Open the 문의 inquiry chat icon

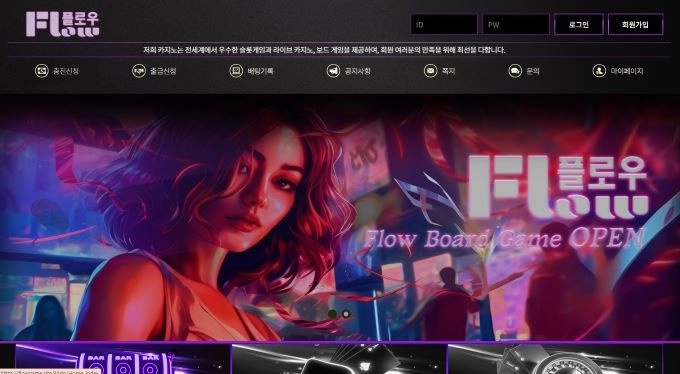click(515, 71)
